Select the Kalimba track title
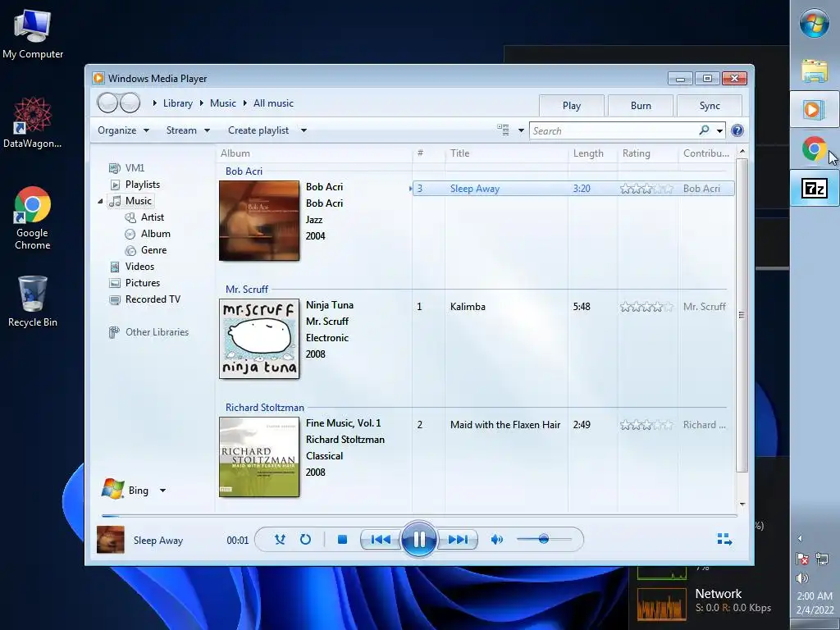Viewport: 840px width, 630px height. coord(468,307)
